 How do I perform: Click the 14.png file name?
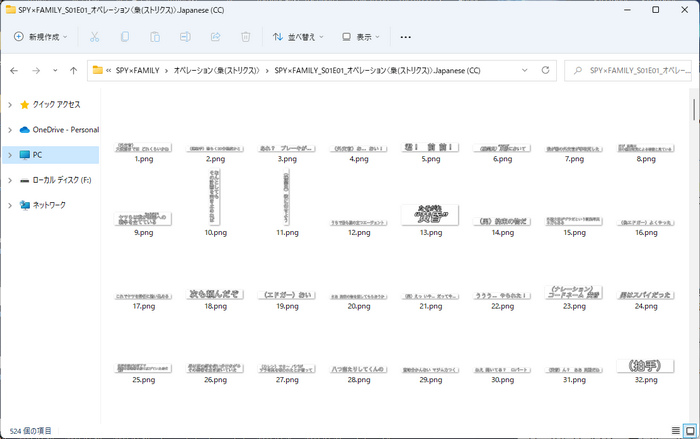point(502,233)
